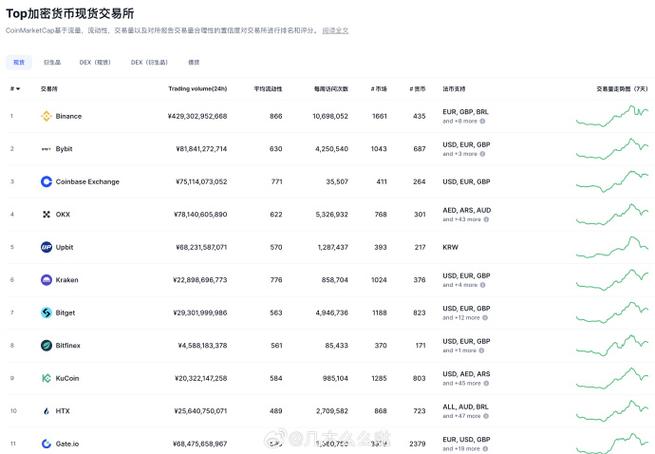
Task: Click info icon in Bitget fiat support
Action: [x=485, y=317]
